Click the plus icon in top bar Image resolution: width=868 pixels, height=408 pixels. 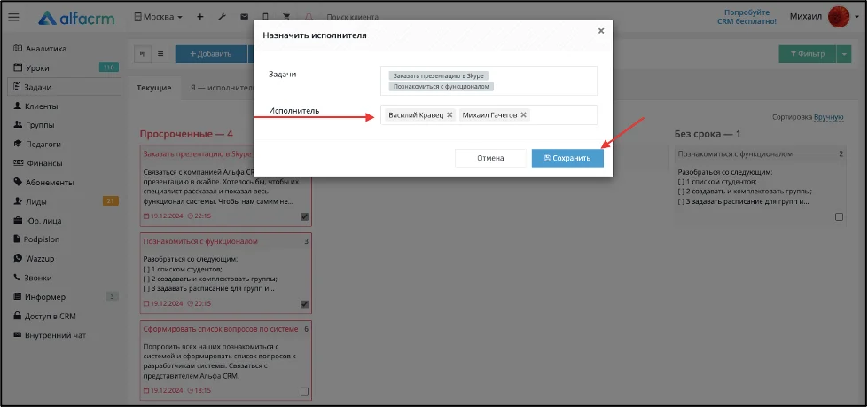pyautogui.click(x=200, y=17)
